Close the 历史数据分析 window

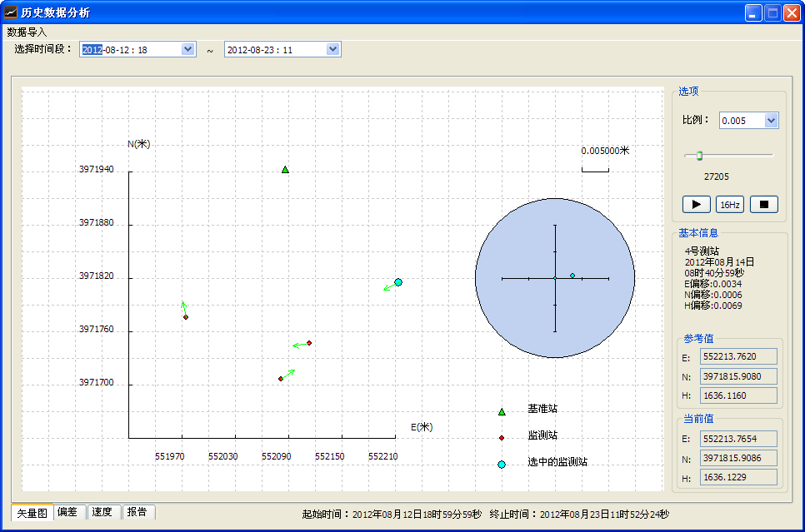(792, 12)
